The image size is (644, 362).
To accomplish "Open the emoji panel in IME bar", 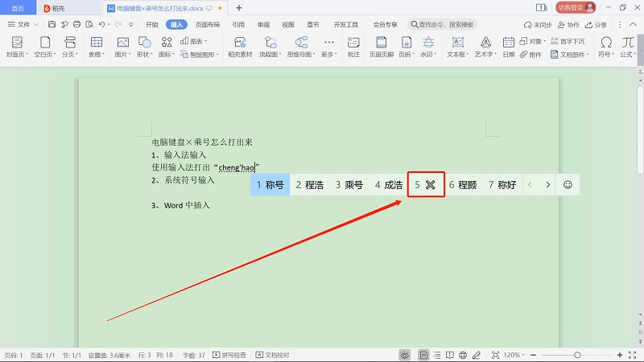I will [x=568, y=184].
